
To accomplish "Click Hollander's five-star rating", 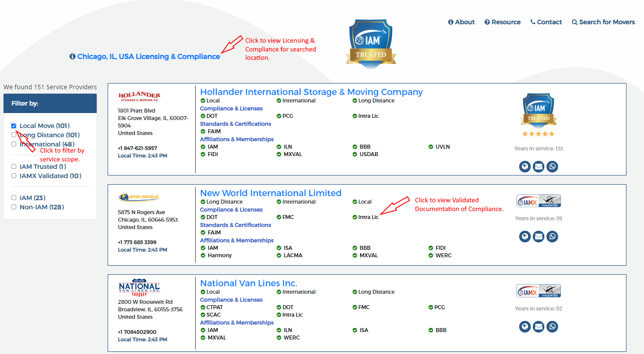I will tap(538, 134).
